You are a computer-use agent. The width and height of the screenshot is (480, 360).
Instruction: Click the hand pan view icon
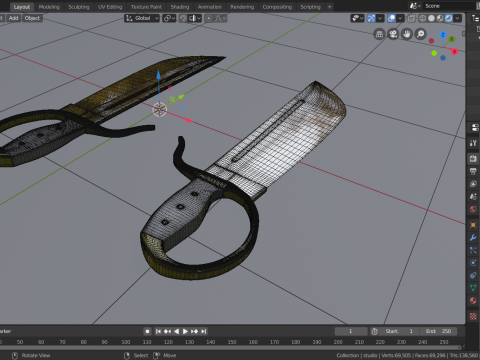pyautogui.click(x=407, y=34)
